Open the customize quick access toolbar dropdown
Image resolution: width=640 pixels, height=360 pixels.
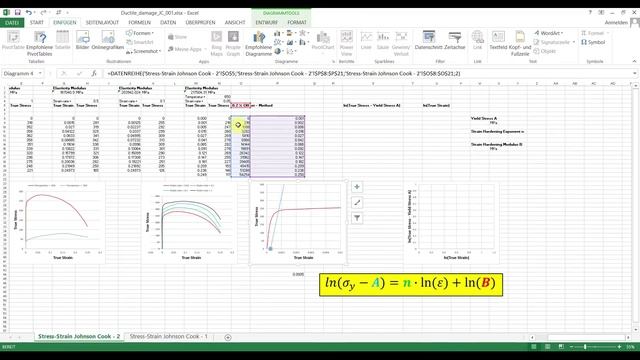point(67,13)
